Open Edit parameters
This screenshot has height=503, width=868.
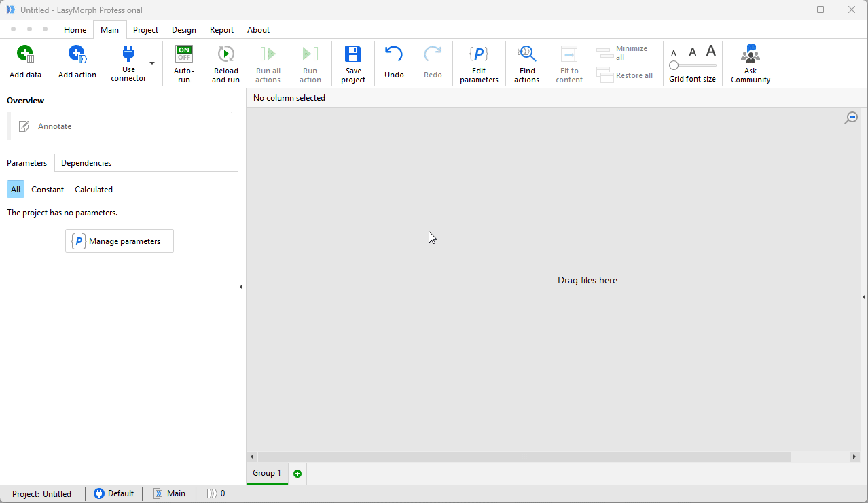point(479,64)
